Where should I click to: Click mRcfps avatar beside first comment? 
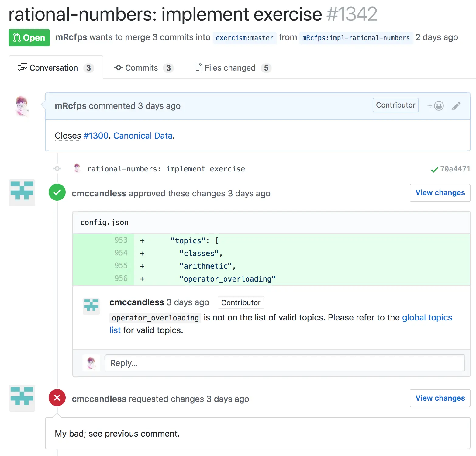pyautogui.click(x=22, y=106)
